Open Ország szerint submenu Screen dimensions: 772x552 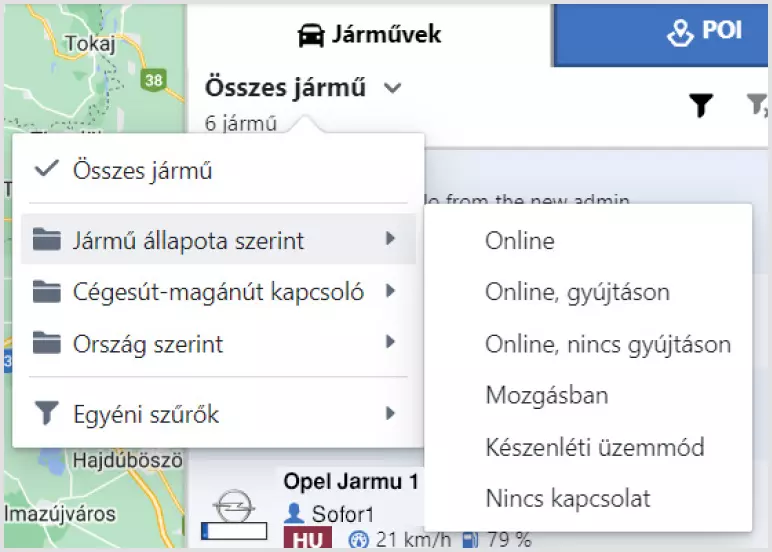218,343
